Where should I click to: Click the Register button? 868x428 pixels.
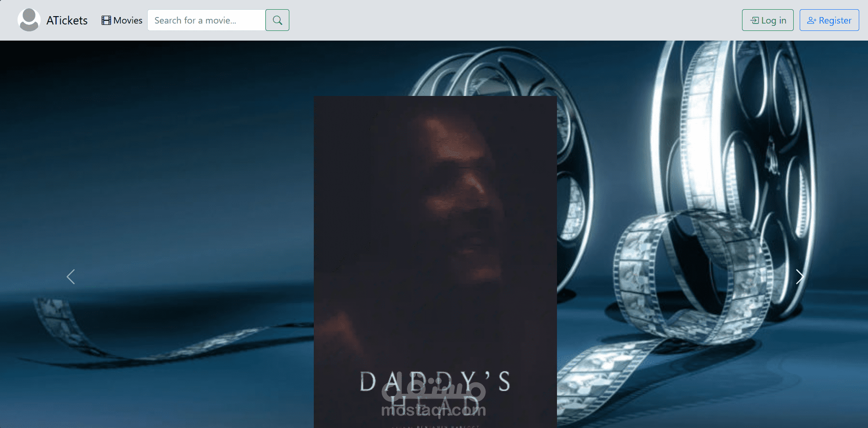click(829, 20)
